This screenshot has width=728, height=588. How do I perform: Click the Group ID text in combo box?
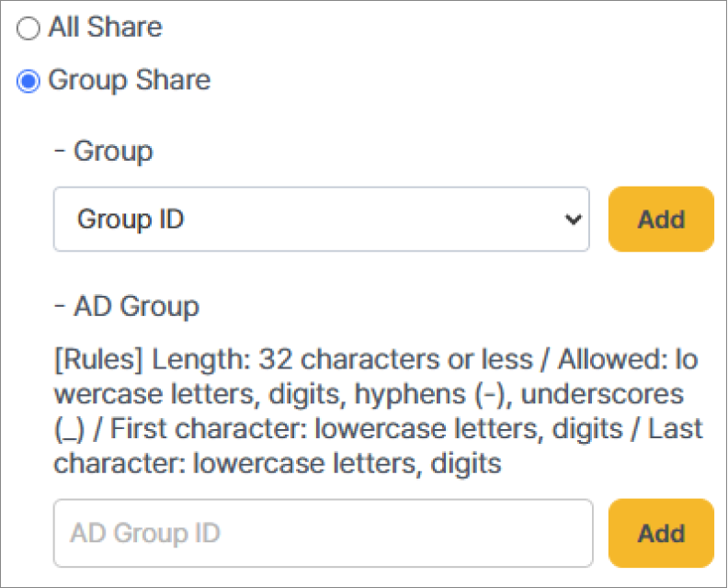click(131, 220)
